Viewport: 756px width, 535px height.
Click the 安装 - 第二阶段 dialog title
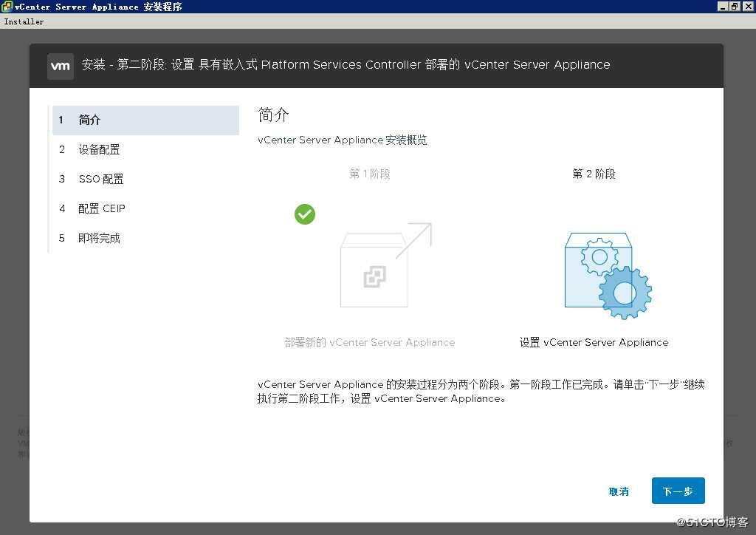click(x=346, y=64)
